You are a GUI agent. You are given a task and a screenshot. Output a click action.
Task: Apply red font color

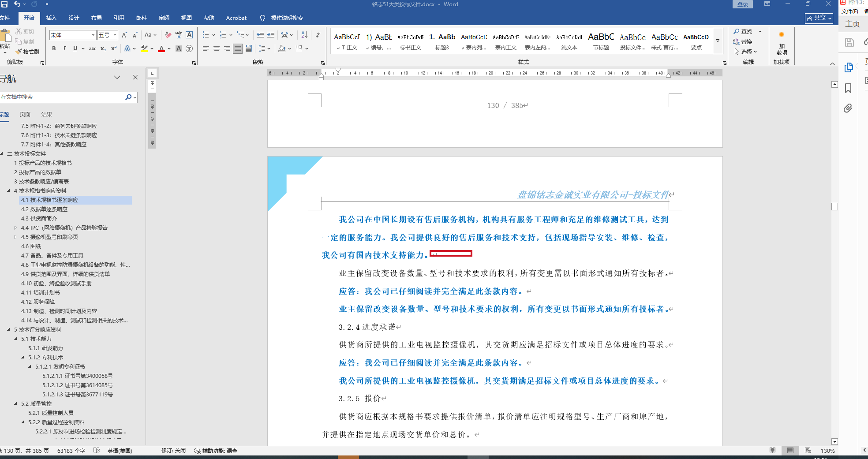click(161, 49)
